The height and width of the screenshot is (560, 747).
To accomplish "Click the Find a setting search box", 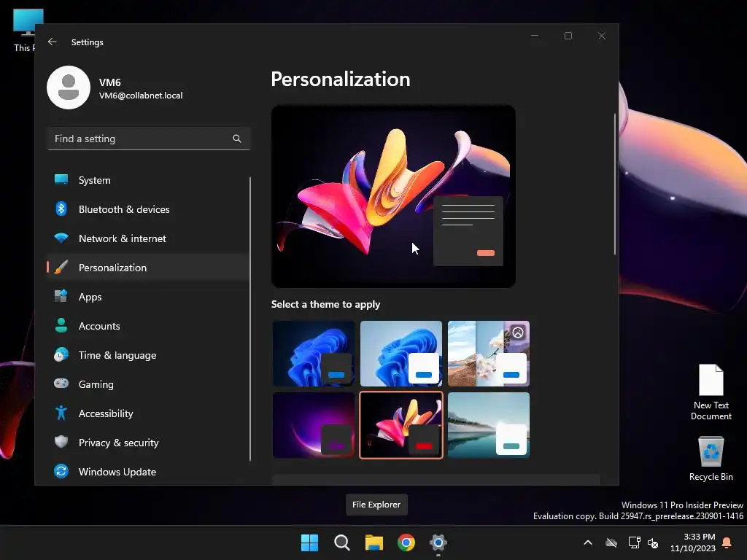I will [149, 139].
